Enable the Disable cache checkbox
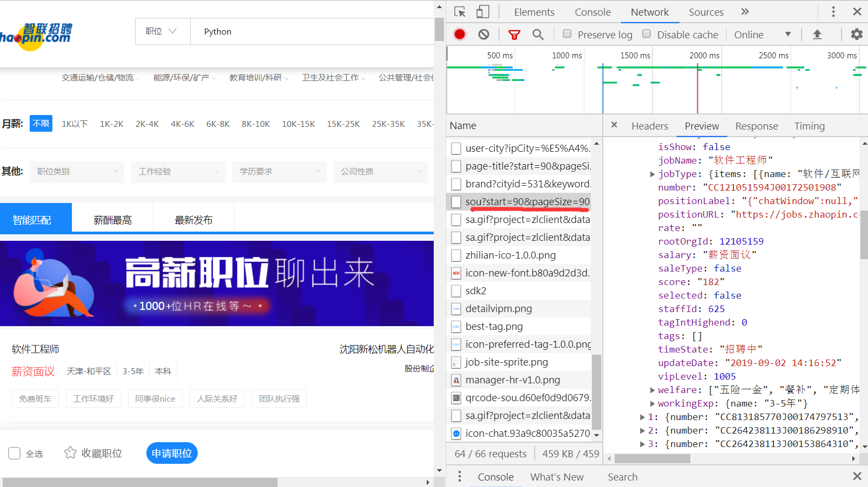 click(x=647, y=34)
